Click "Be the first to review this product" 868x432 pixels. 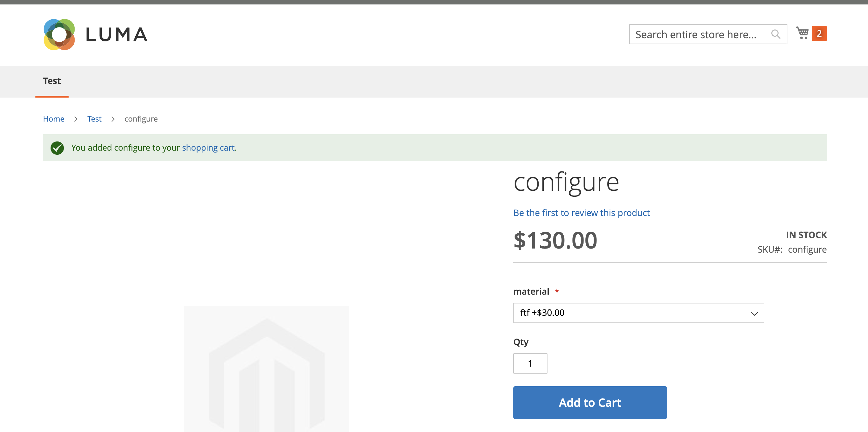pyautogui.click(x=581, y=213)
